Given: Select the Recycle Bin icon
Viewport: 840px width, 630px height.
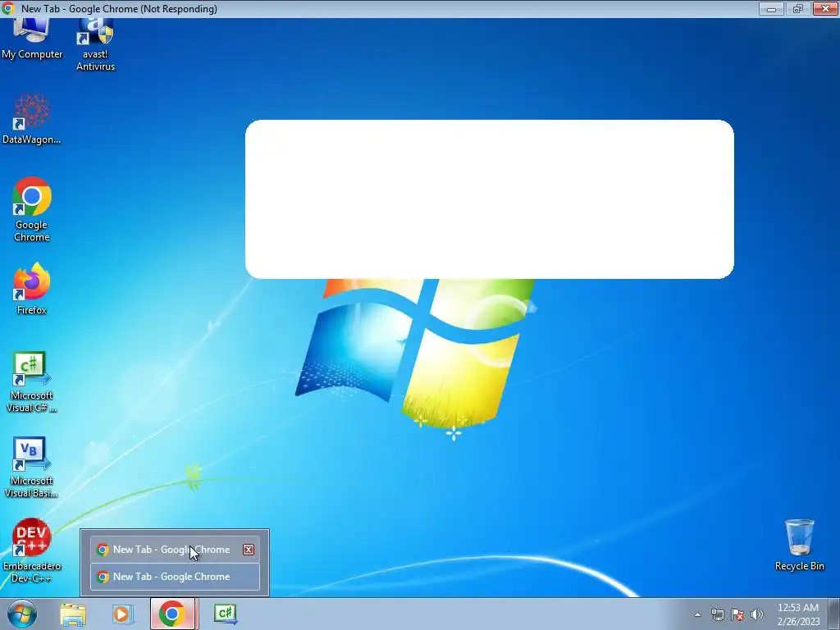Looking at the screenshot, I should (x=799, y=545).
